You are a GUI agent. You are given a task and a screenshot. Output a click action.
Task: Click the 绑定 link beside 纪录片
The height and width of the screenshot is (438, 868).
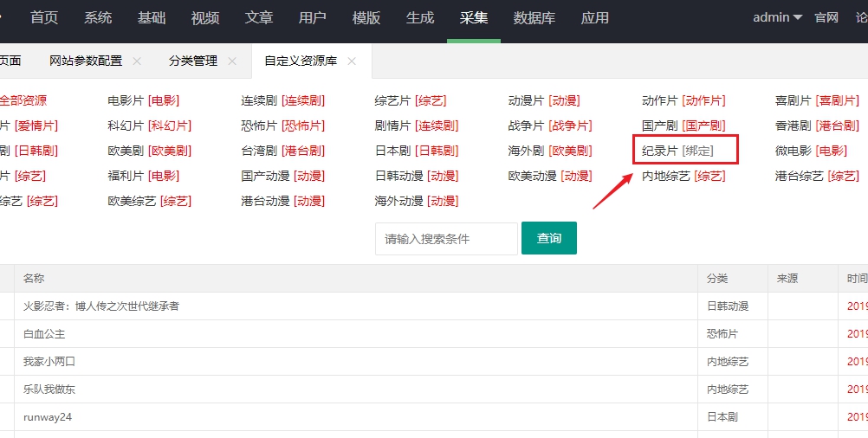(x=698, y=151)
